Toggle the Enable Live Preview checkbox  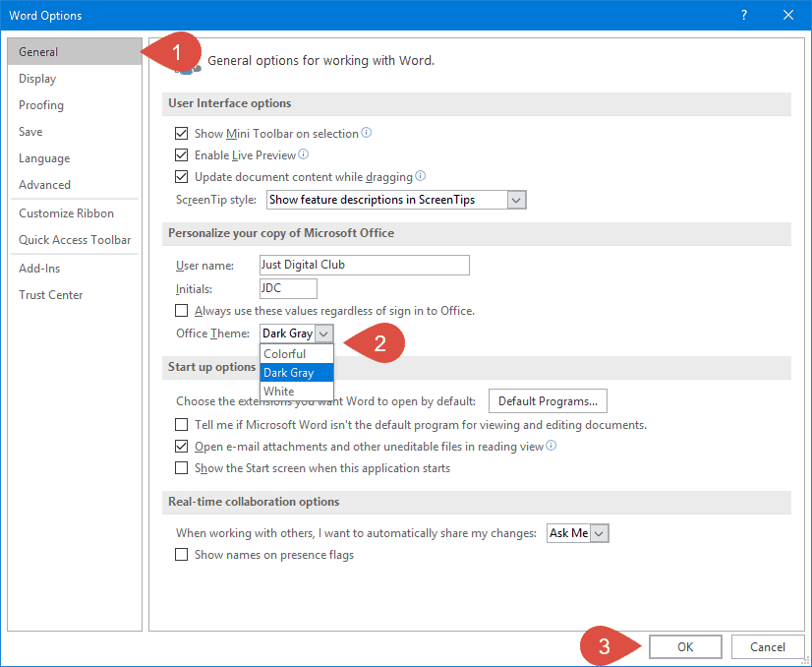(x=181, y=155)
